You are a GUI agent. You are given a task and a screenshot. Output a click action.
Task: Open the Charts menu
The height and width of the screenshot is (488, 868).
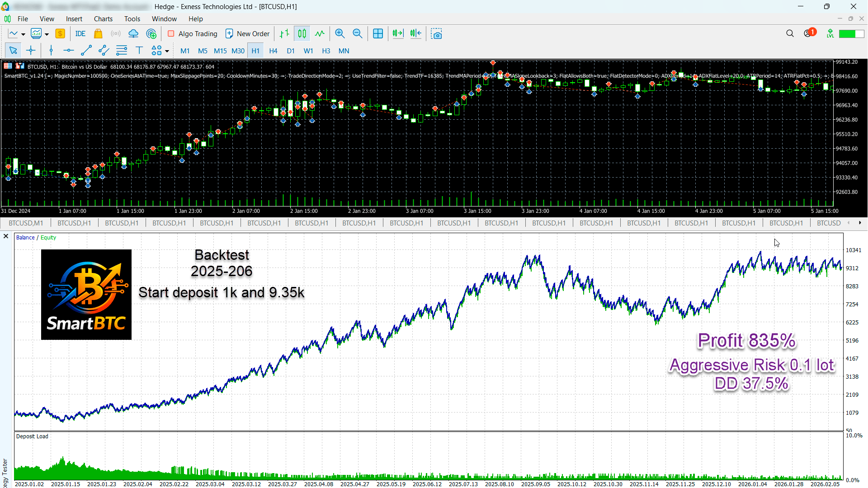103,19
